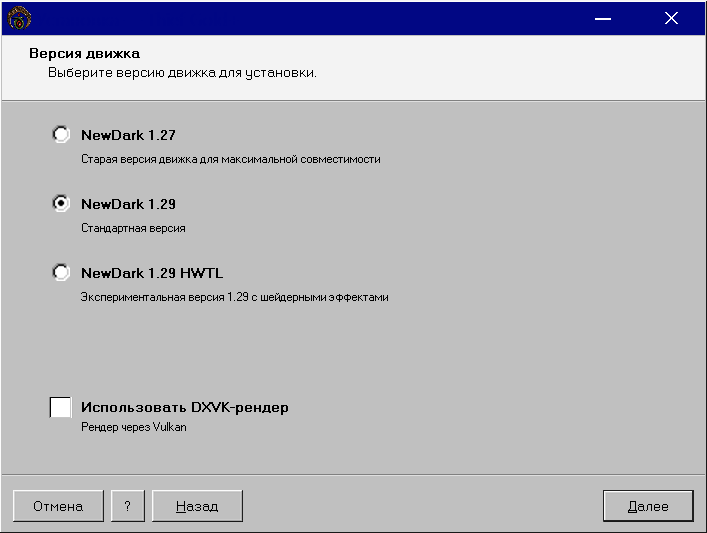Proceed with the Далее button
Image resolution: width=707 pixels, height=533 pixels.
648,506
